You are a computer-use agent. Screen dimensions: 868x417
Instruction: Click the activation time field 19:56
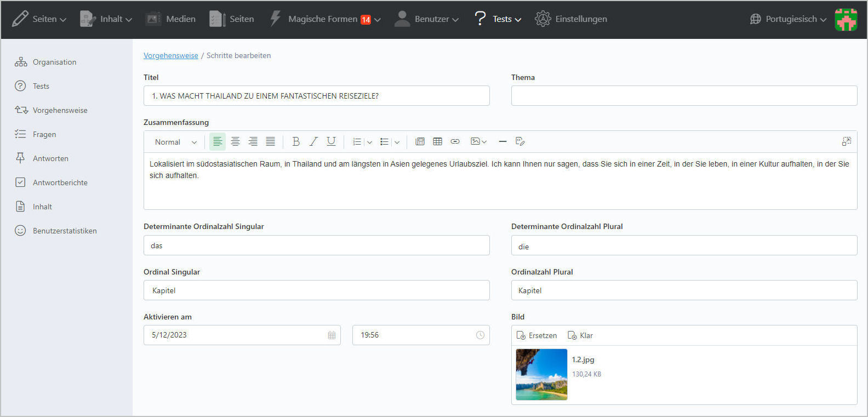pos(421,335)
